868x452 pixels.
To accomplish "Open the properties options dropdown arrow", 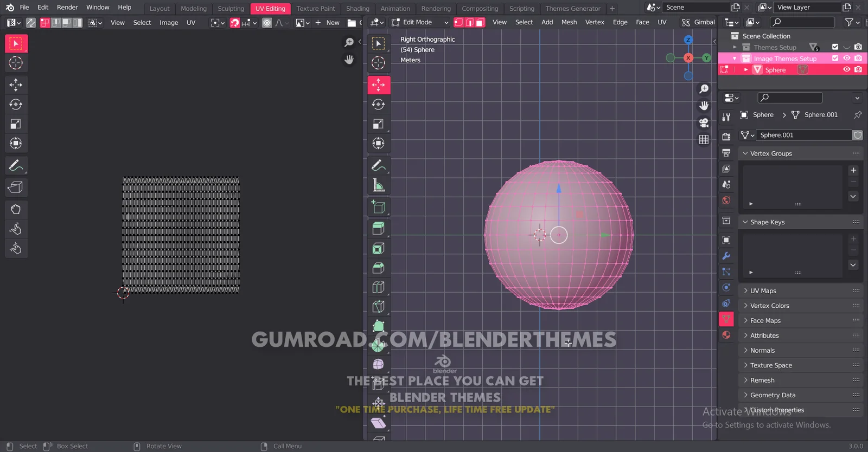I will pos(857,98).
